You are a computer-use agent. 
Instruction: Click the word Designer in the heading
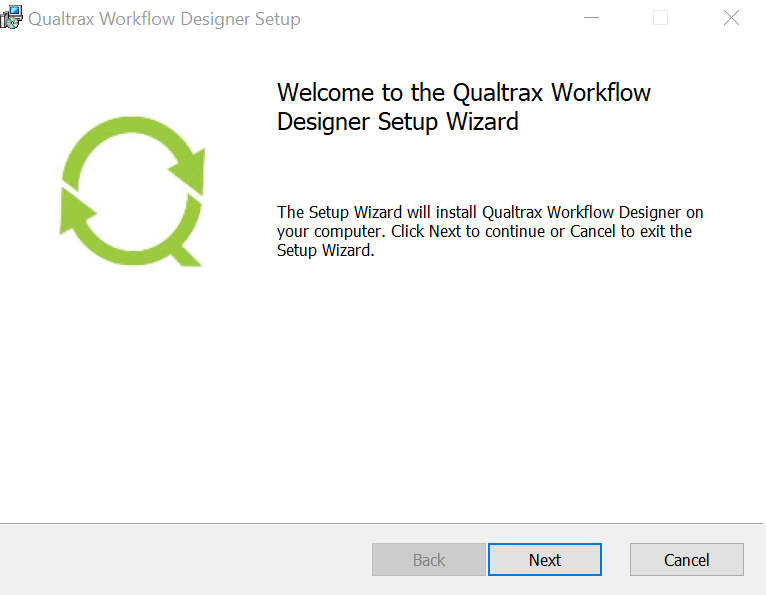coord(323,122)
